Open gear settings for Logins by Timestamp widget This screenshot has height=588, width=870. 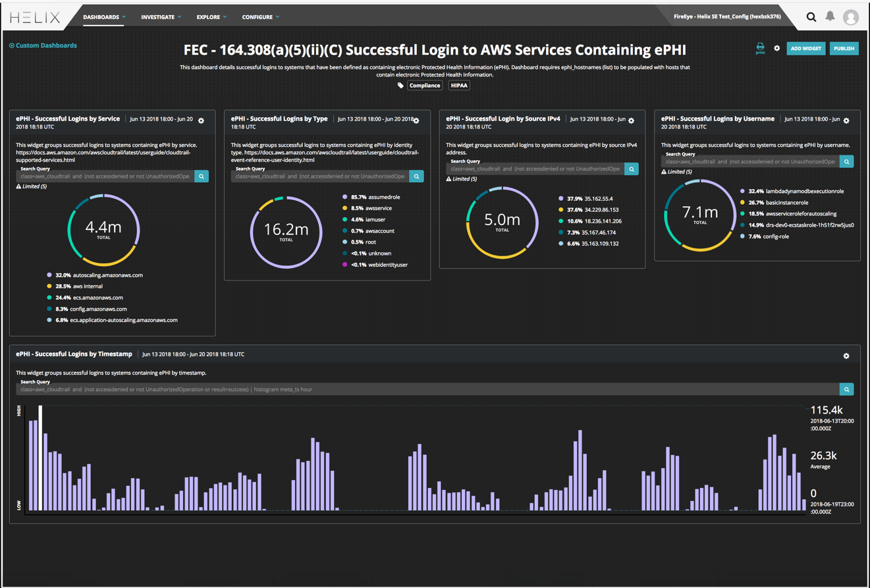click(x=846, y=356)
